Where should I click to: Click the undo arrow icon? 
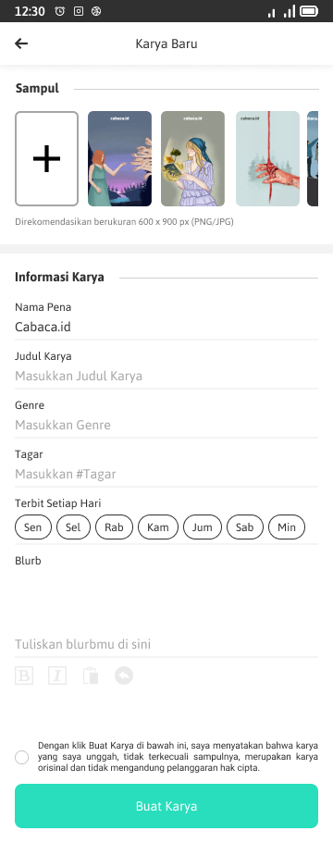[124, 676]
